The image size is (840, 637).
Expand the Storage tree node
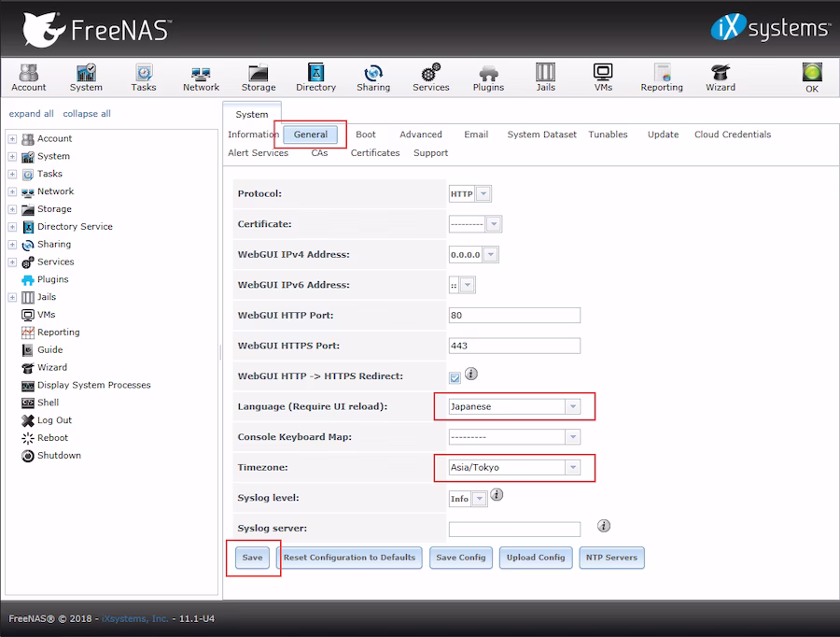click(12, 209)
